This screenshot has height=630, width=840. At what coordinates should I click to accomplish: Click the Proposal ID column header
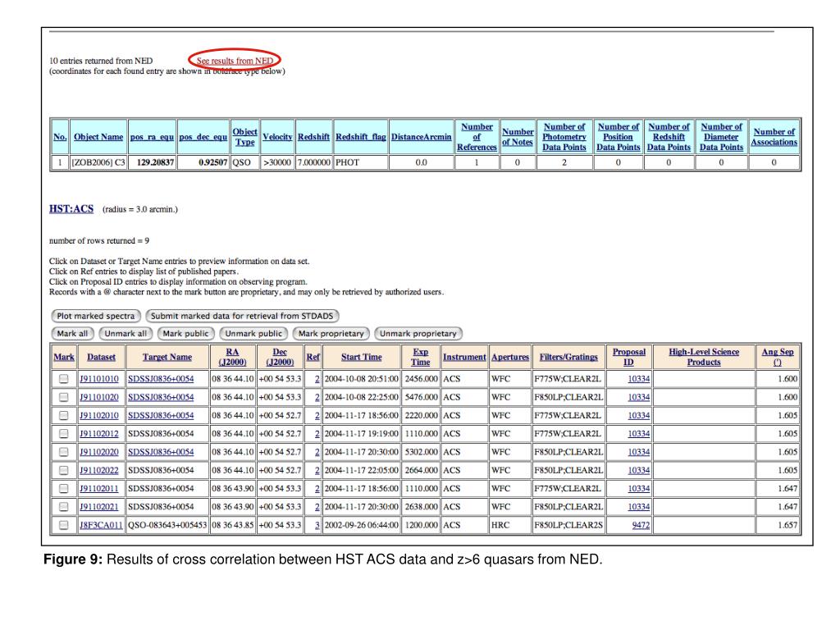click(x=629, y=358)
